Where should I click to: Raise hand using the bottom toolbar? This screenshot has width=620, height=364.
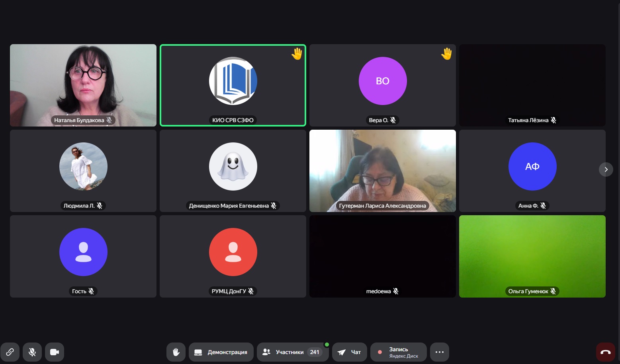176,352
